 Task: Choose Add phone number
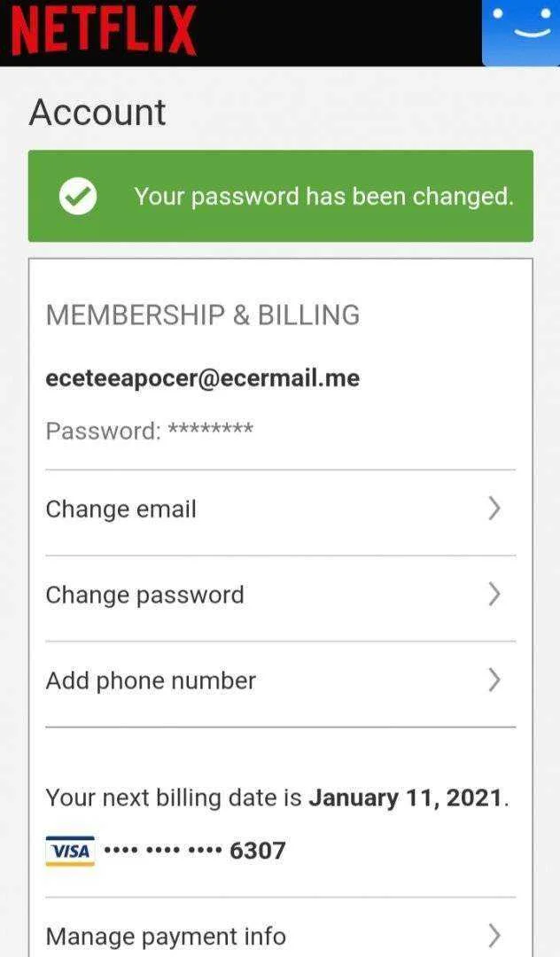point(281,684)
